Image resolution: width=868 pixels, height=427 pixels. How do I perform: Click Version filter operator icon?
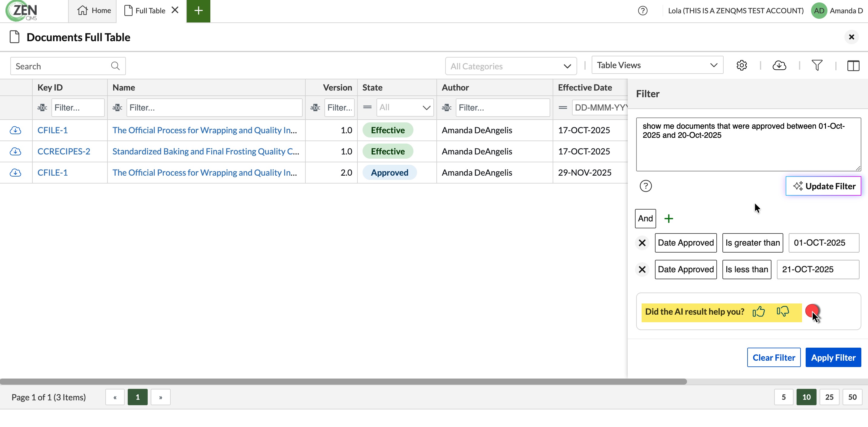pos(315,108)
